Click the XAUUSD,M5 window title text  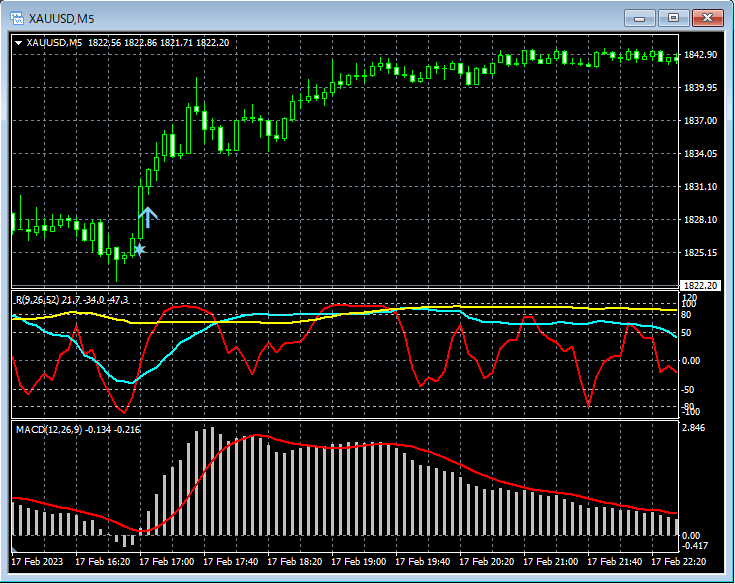pos(63,17)
